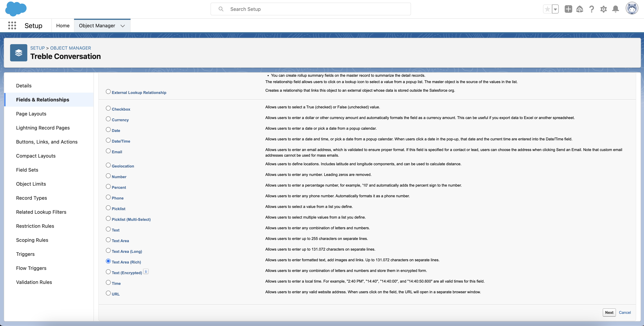The width and height of the screenshot is (644, 326).
Task: Open the Global Actions plus icon
Action: [x=568, y=9]
